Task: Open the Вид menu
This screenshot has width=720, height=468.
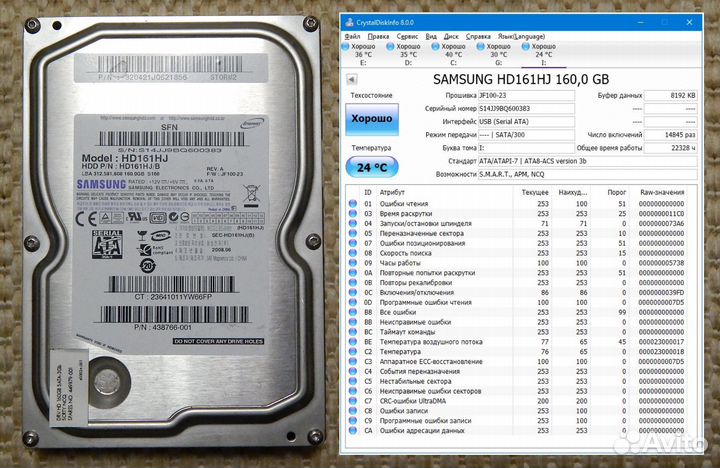Action: (431, 36)
